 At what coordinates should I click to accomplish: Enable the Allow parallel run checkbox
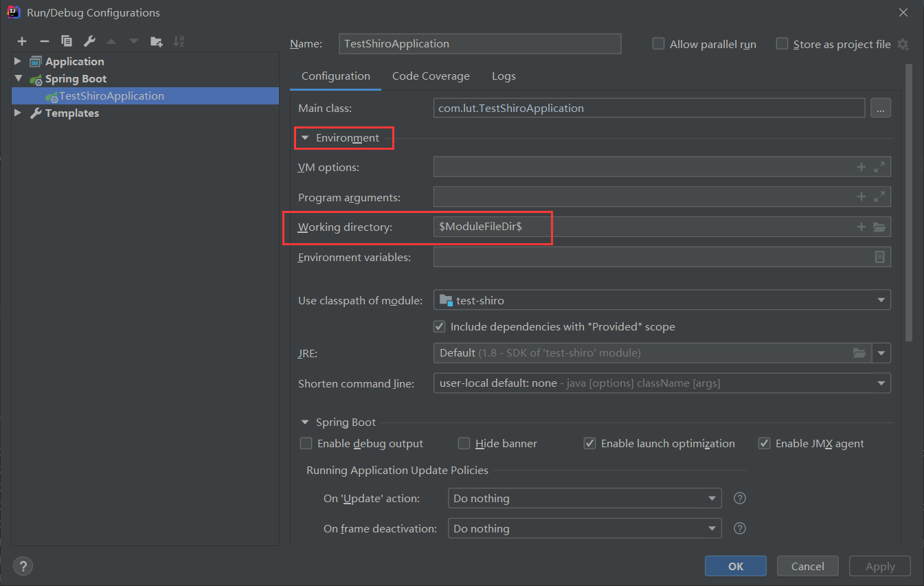click(658, 44)
